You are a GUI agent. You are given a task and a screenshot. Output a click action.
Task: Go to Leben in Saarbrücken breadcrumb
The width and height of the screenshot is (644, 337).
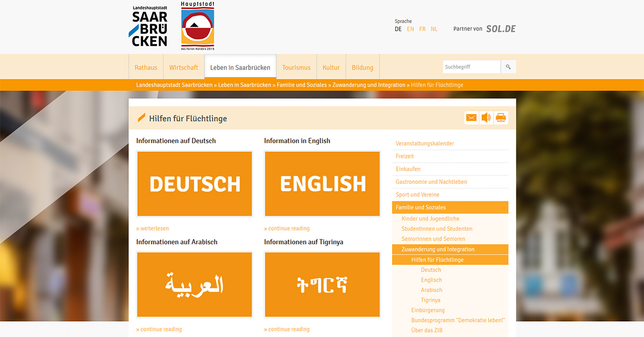[x=245, y=85]
